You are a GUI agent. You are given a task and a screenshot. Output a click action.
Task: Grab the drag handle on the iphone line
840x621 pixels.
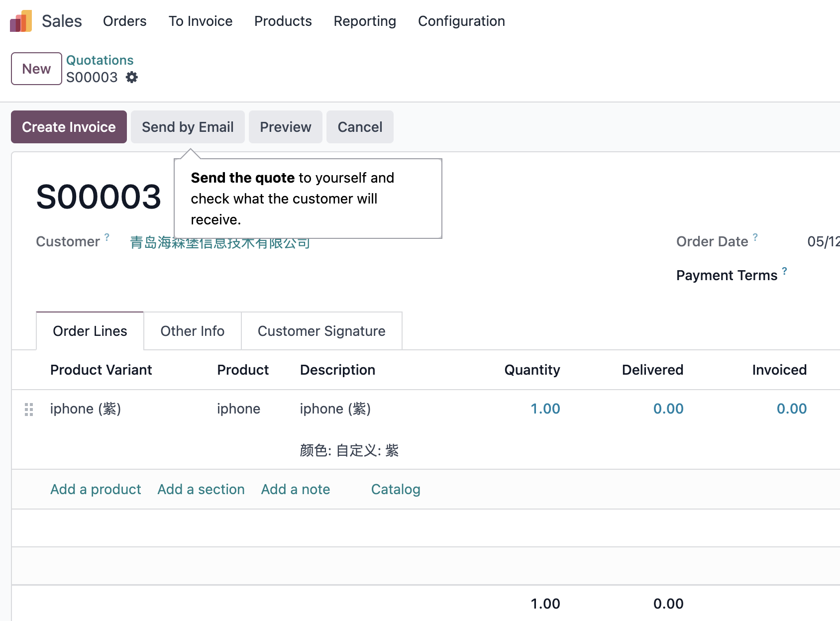pos(29,410)
